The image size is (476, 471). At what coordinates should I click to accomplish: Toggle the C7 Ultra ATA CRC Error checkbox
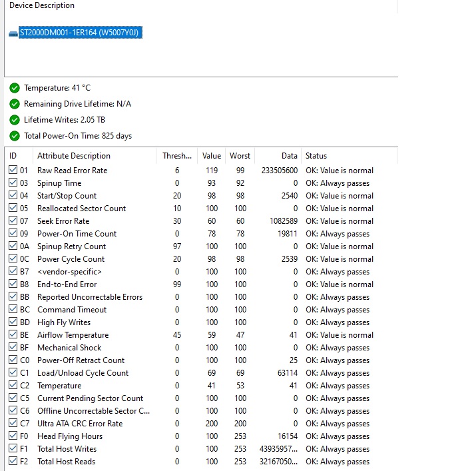(x=13, y=423)
